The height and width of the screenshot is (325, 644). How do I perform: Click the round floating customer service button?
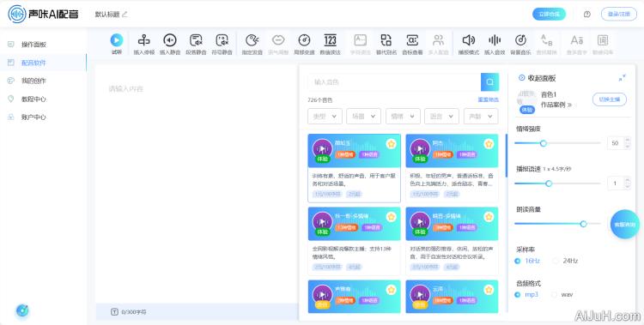625,224
